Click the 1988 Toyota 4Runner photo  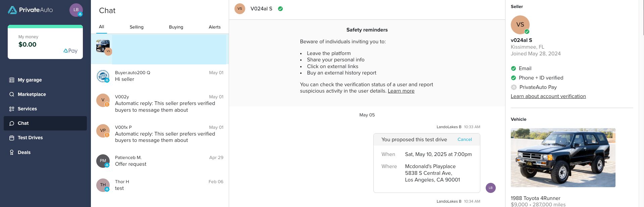pos(563,157)
